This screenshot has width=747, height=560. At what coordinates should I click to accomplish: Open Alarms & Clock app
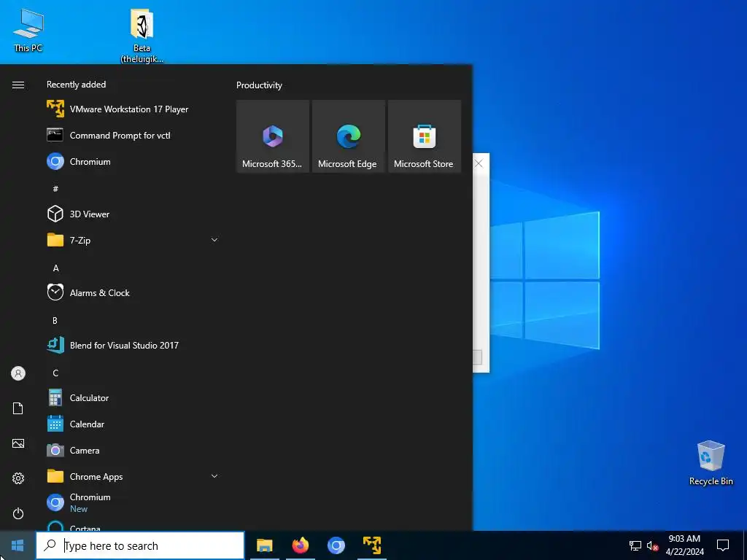coord(133,292)
